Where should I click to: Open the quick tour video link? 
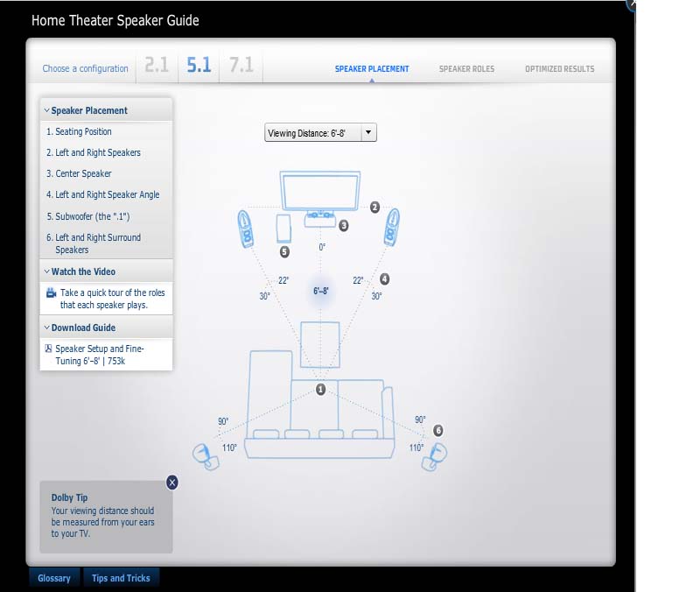[113, 299]
